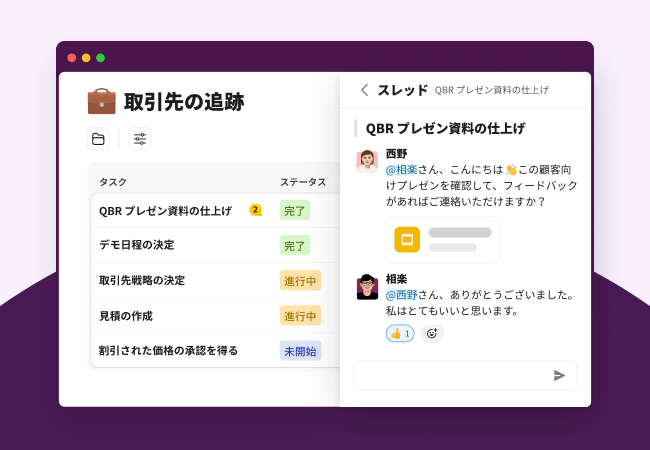650x450 pixels.
Task: Open the folder icon in toolbar
Action: click(x=98, y=139)
